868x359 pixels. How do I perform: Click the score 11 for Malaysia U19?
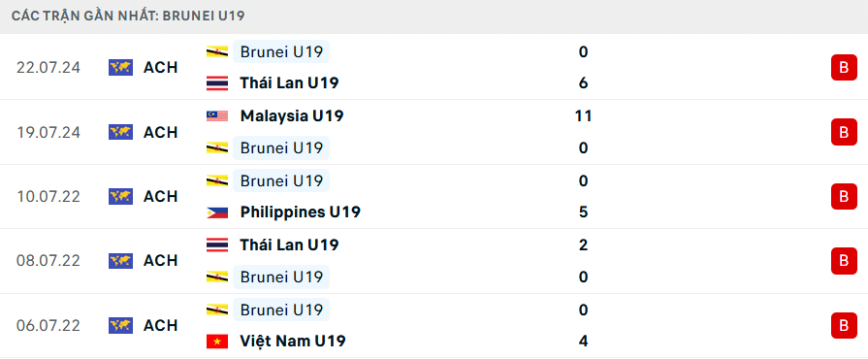[583, 115]
